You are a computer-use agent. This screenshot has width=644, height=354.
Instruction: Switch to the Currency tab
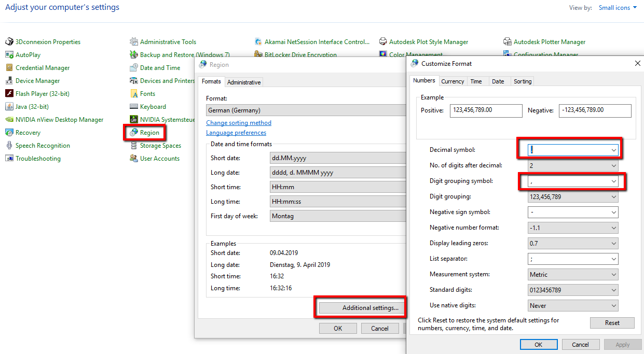point(452,81)
